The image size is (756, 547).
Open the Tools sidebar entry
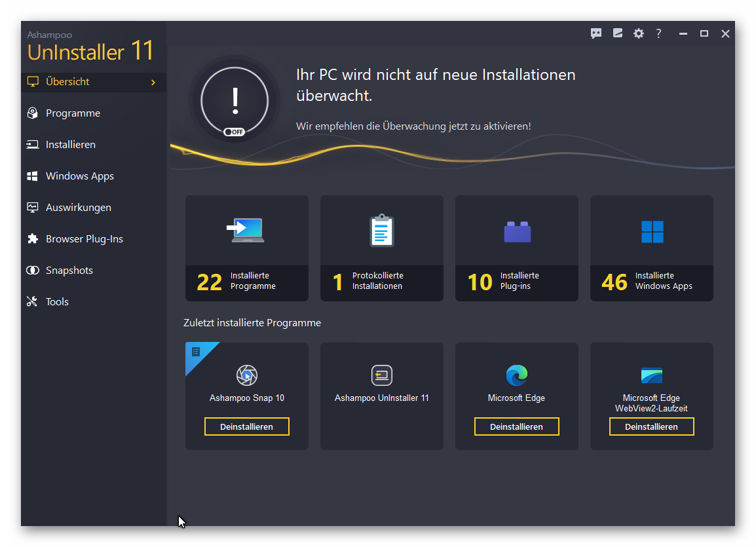tap(57, 302)
